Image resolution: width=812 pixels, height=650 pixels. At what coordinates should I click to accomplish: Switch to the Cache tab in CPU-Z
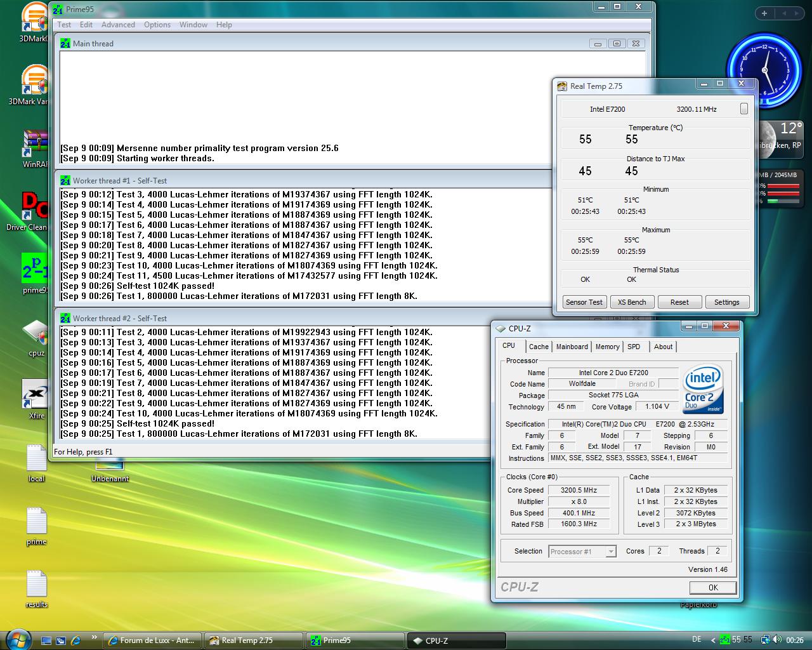(539, 347)
